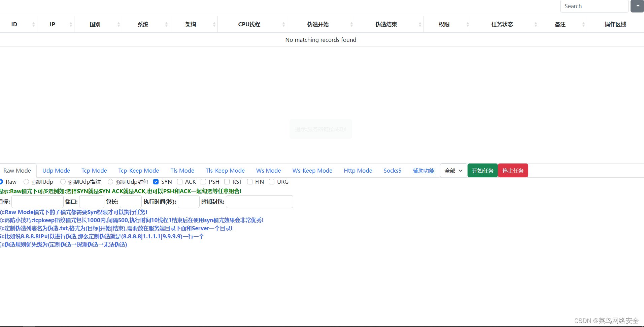Sort by CPU线程 column sort icon

tap(283, 24)
